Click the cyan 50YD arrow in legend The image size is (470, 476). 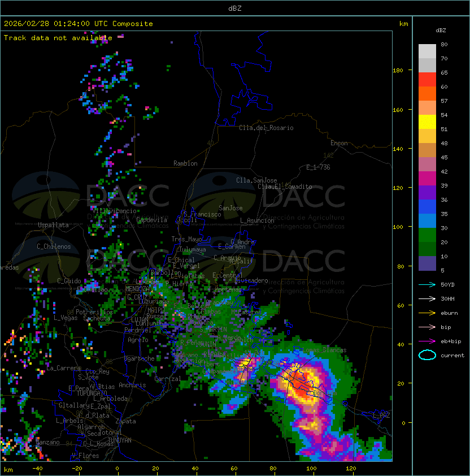(427, 285)
